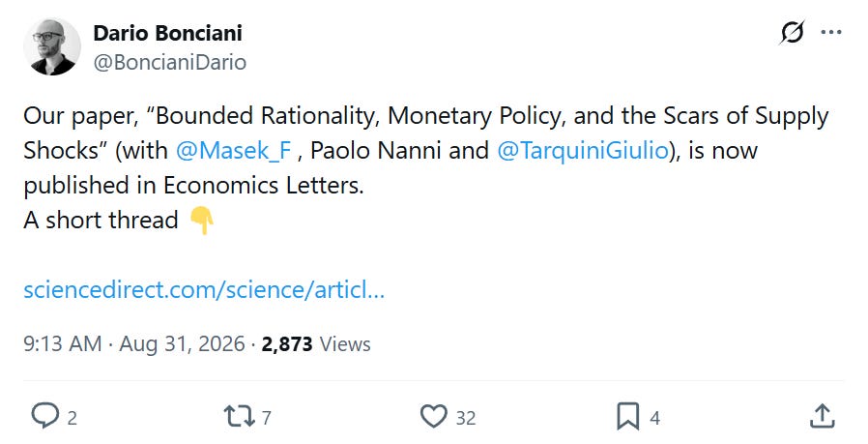This screenshot has height=444, width=868.
Task: Select the repost count number 7
Action: tap(266, 418)
